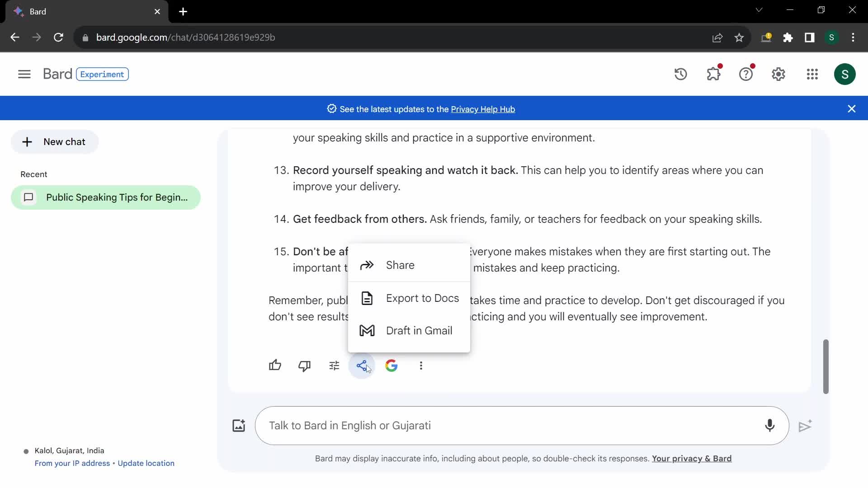868x488 pixels.
Task: Click From your IP address link
Action: point(72,463)
